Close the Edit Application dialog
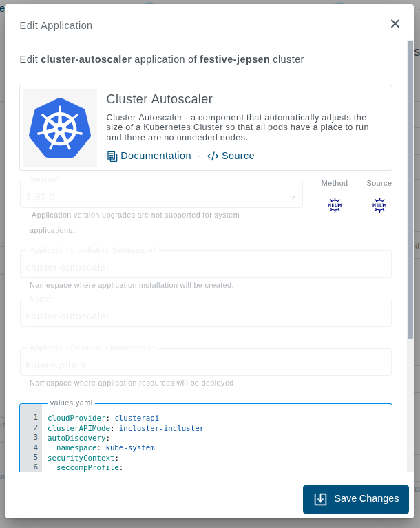Viewport: 420px width, 528px height. tap(395, 24)
